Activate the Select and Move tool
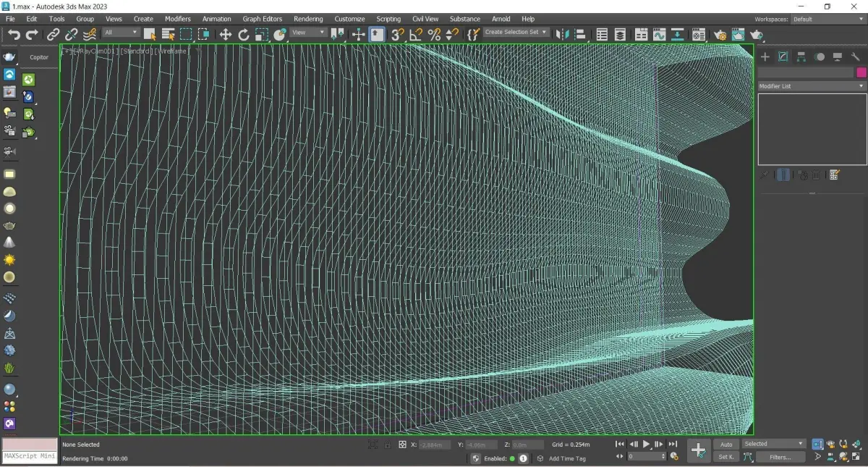868x467 pixels. click(x=226, y=34)
